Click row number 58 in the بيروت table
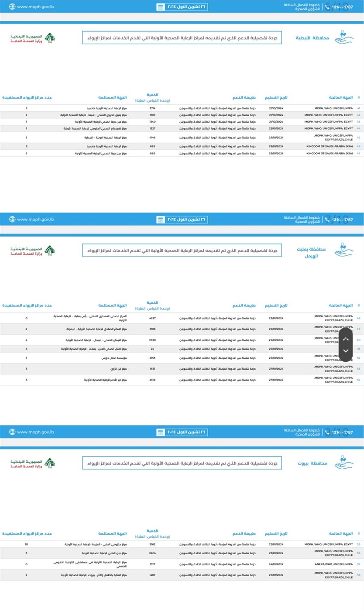The image size is (364, 611). click(x=359, y=575)
